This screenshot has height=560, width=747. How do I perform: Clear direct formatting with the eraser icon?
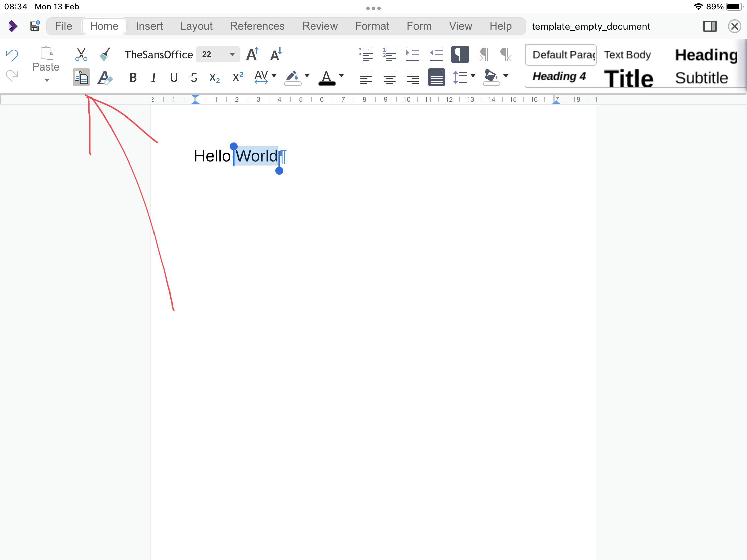pyautogui.click(x=105, y=77)
